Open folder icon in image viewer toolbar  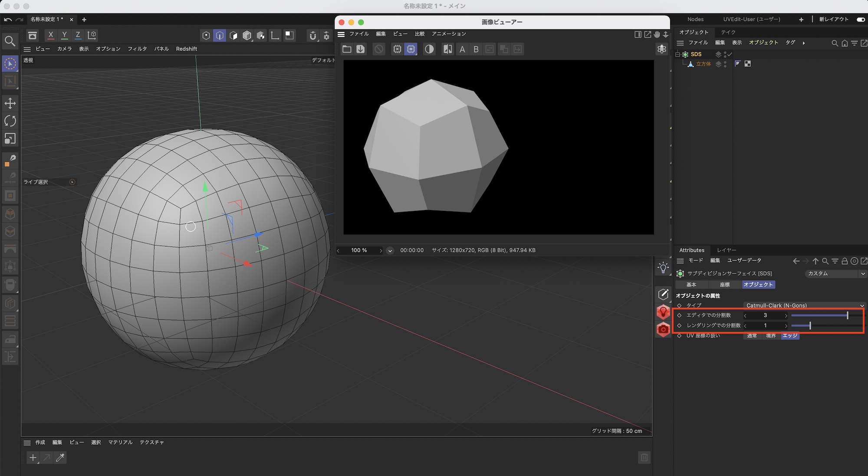pos(346,49)
